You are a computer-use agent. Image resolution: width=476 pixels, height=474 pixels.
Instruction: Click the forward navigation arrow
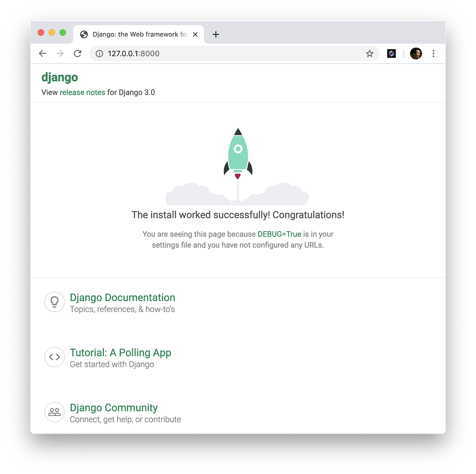pyautogui.click(x=60, y=53)
